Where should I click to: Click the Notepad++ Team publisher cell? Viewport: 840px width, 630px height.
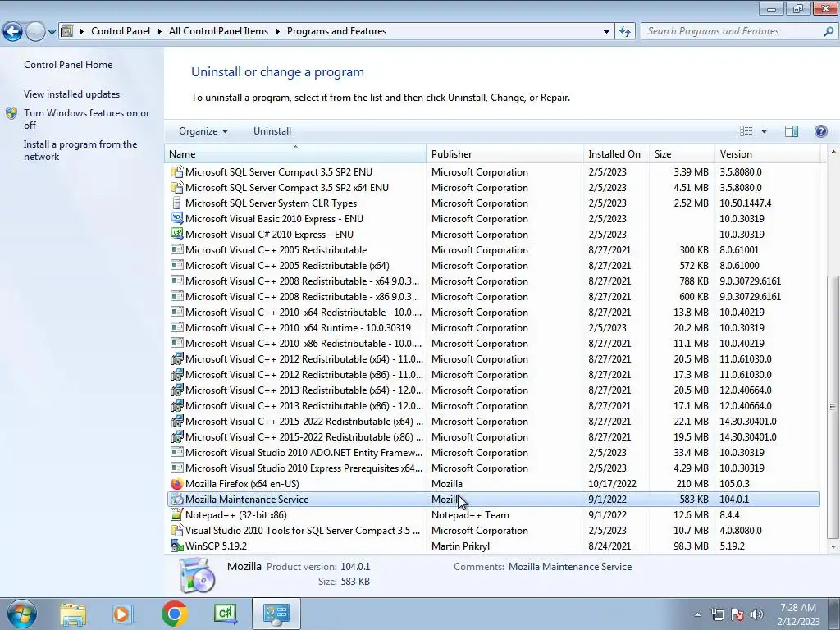[x=470, y=515]
